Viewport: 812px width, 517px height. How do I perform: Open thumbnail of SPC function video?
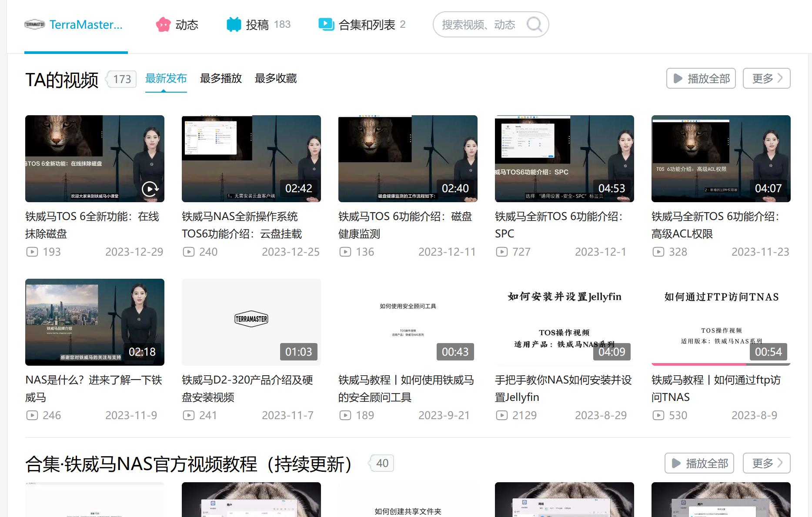point(565,159)
